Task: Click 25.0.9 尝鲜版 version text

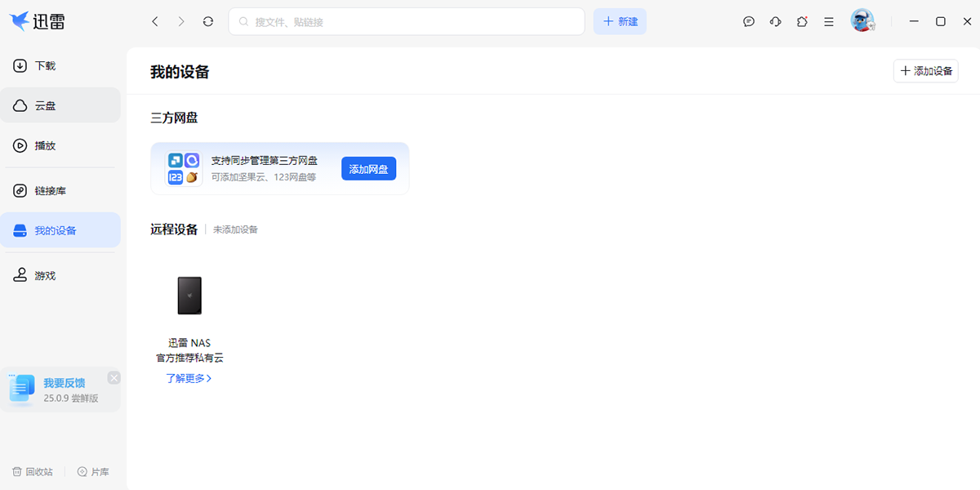Action: [x=71, y=398]
